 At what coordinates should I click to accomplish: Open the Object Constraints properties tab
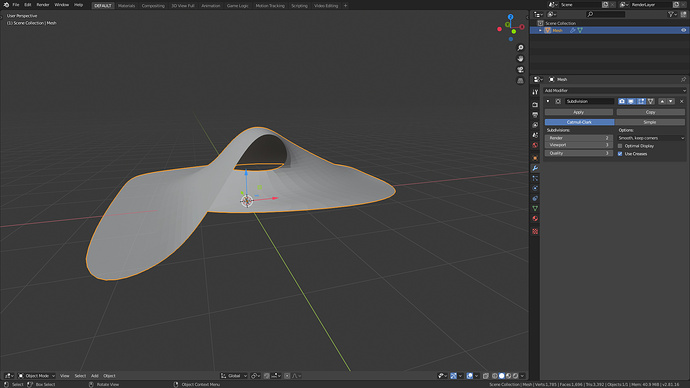pos(535,198)
